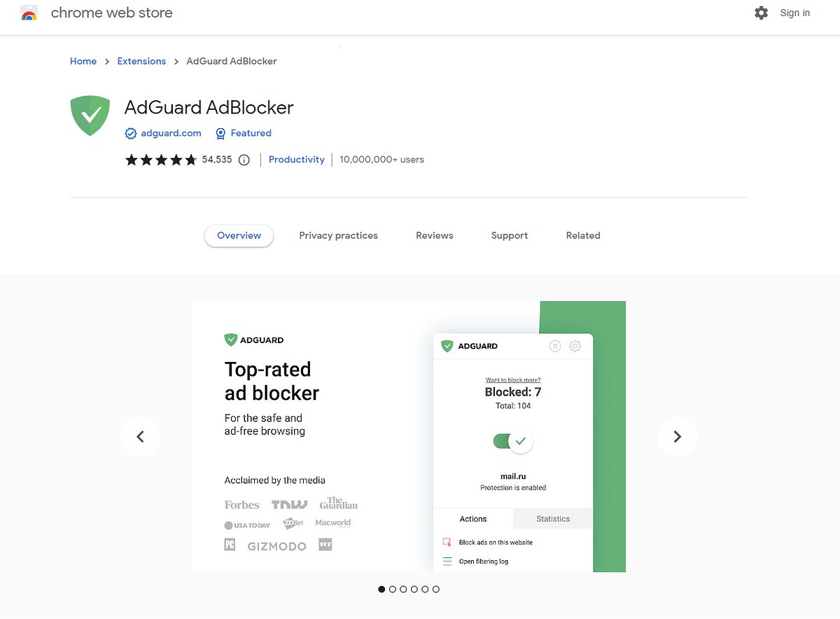The width and height of the screenshot is (840, 619).
Task: Open the adguard.com link
Action: click(x=171, y=133)
